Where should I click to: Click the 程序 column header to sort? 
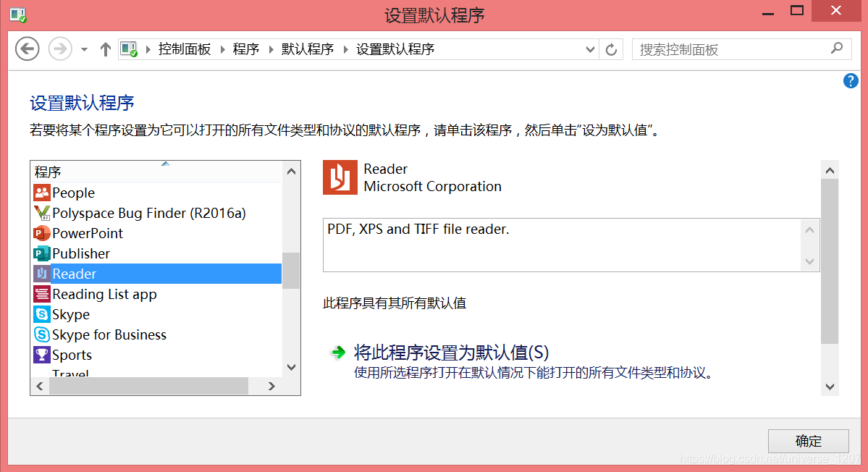(156, 172)
